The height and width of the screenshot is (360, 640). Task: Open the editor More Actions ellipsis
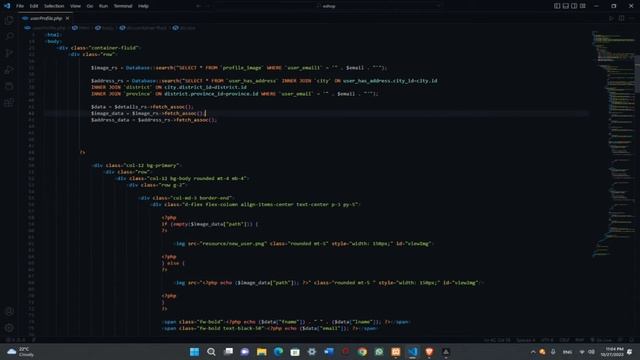[631, 18]
